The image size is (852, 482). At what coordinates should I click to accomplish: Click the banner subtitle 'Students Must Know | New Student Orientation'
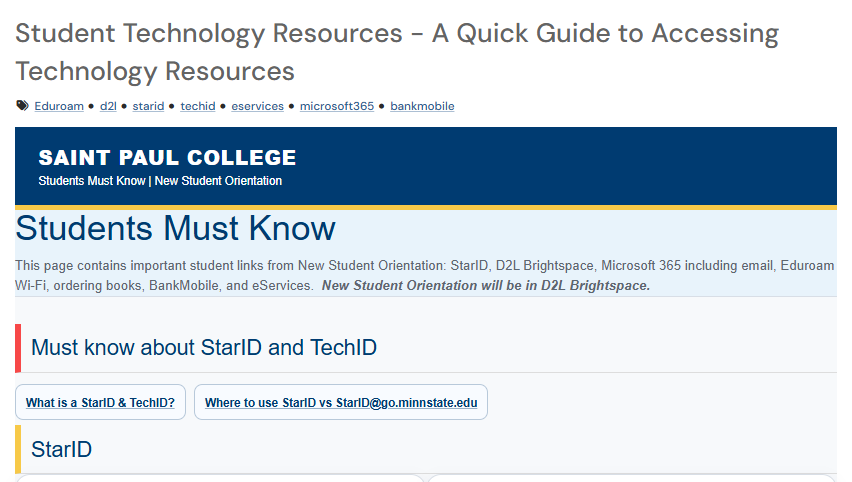tap(160, 181)
